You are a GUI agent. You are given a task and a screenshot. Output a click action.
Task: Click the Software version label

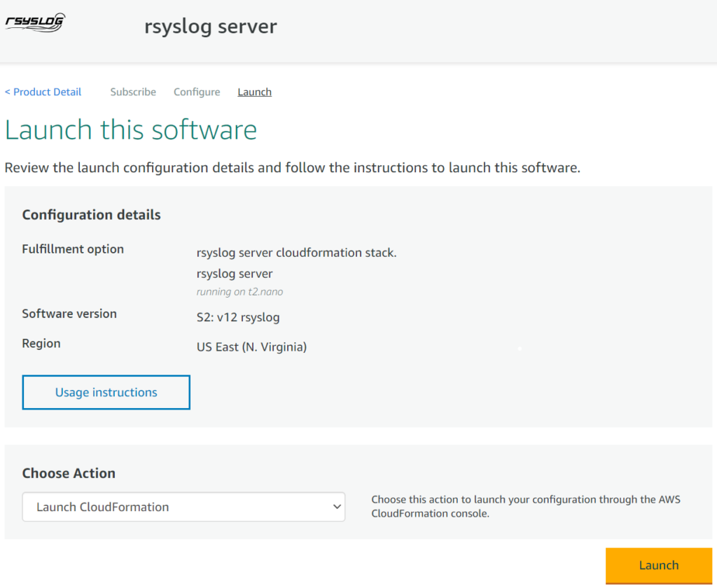69,314
